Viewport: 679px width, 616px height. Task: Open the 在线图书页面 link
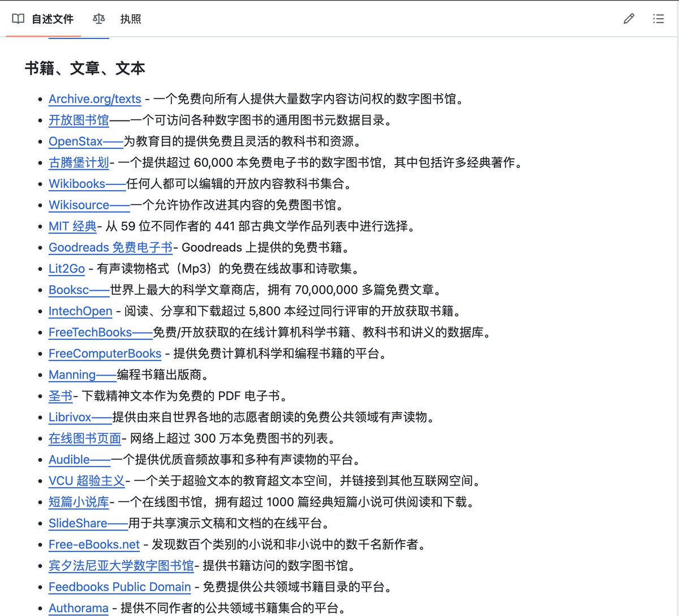[x=85, y=438]
